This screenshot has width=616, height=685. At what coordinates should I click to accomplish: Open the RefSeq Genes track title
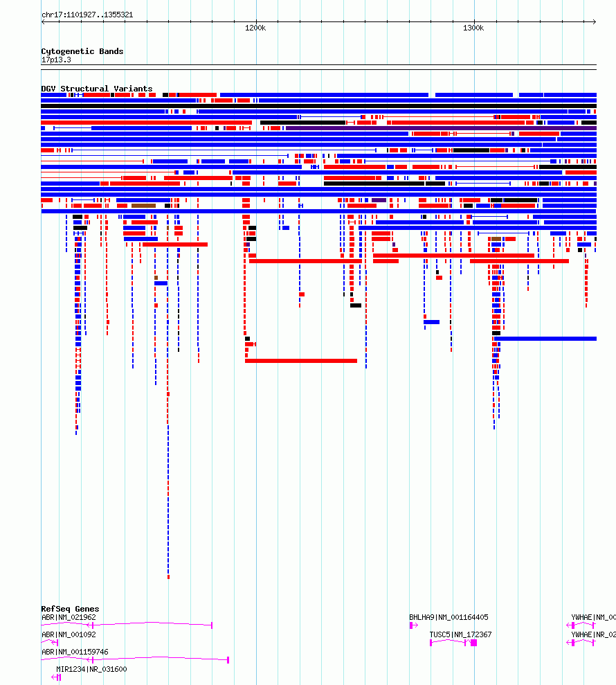click(70, 609)
